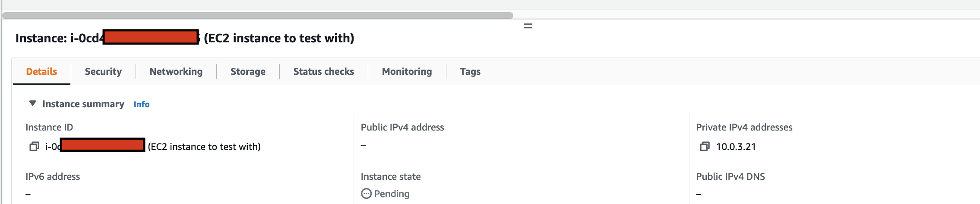Click the 10.0.3.21 private IP text
980x204 pixels.
coord(736,147)
